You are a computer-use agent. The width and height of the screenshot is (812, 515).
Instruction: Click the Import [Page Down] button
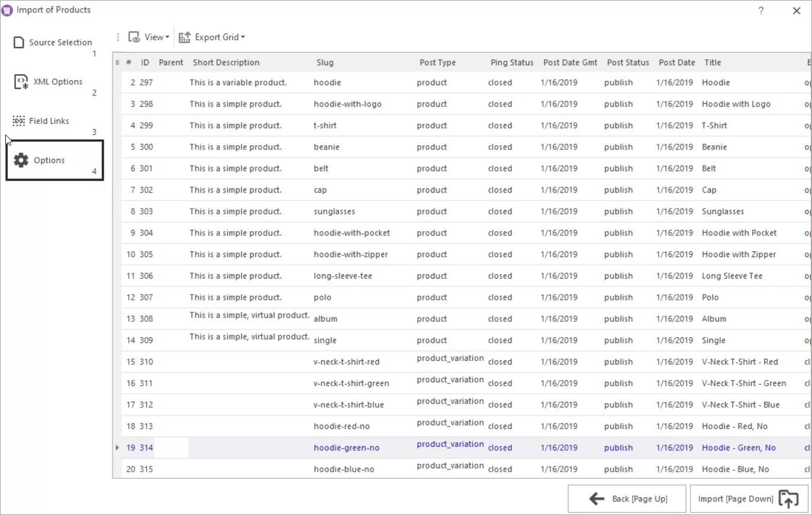pos(736,498)
